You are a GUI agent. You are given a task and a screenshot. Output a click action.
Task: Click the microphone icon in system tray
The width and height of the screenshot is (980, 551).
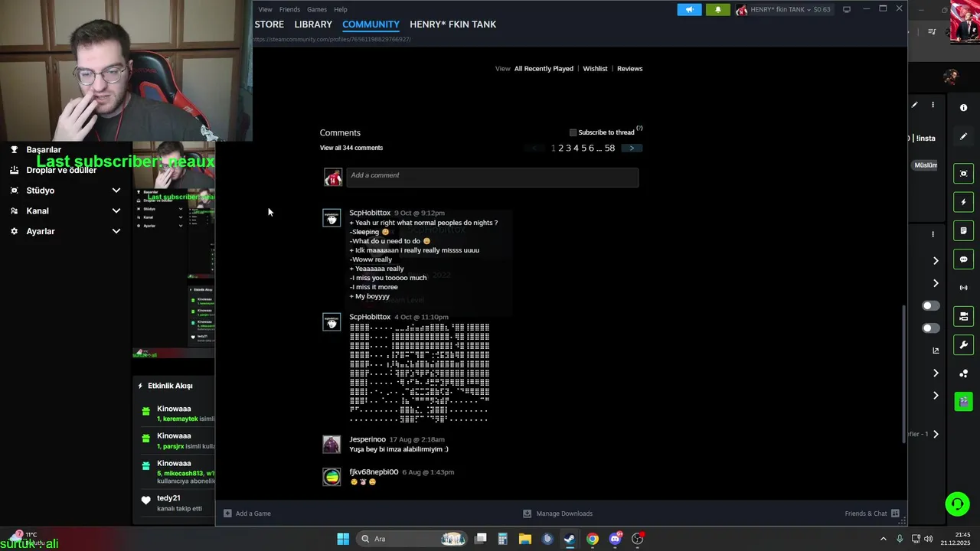[900, 539]
